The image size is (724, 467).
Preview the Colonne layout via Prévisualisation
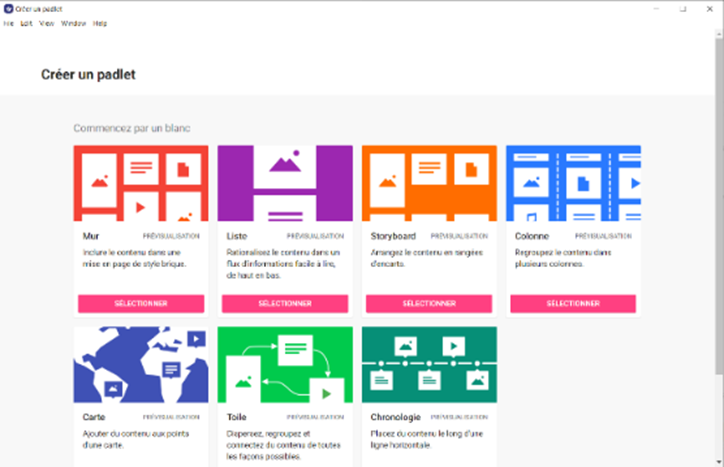click(603, 236)
